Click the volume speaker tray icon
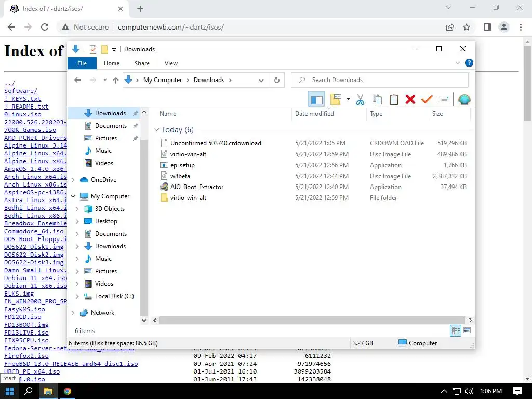 tap(469, 391)
